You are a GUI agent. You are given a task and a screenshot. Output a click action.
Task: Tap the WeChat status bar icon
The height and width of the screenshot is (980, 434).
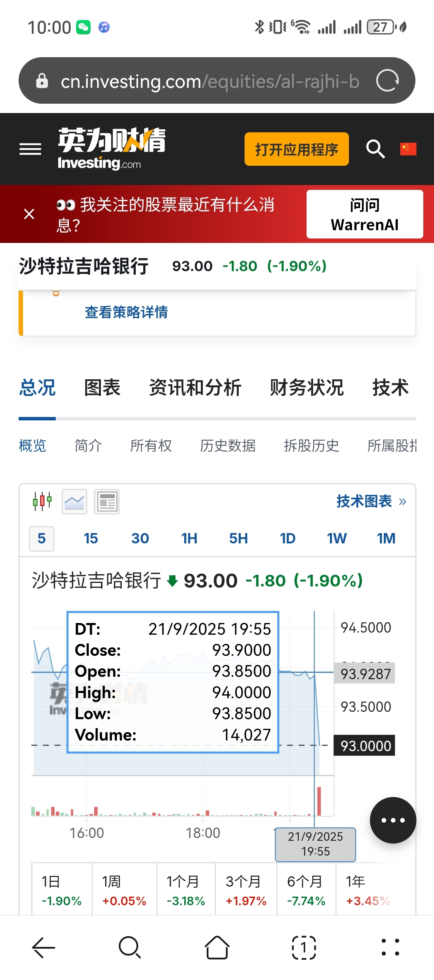83,27
